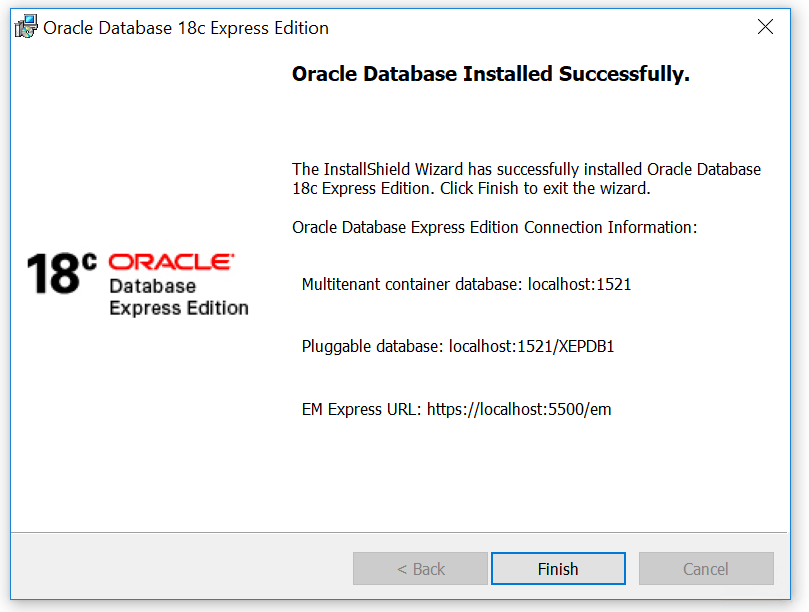809x612 pixels.
Task: Click the InstallShield installer icon in the title bar
Action: click(x=24, y=26)
